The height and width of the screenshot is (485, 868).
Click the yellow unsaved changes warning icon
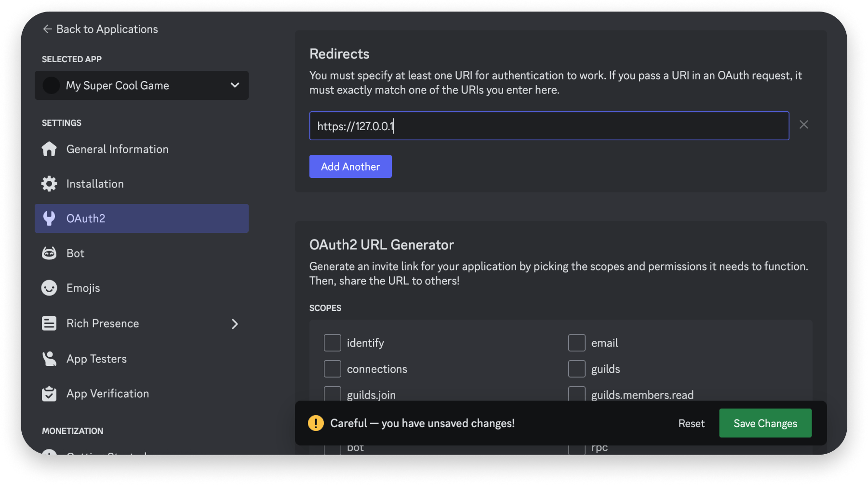coord(316,423)
